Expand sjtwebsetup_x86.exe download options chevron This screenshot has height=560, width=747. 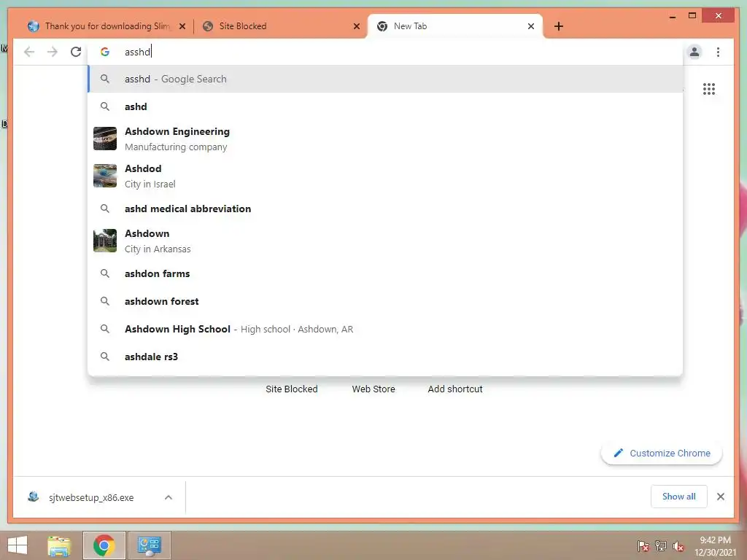click(169, 497)
